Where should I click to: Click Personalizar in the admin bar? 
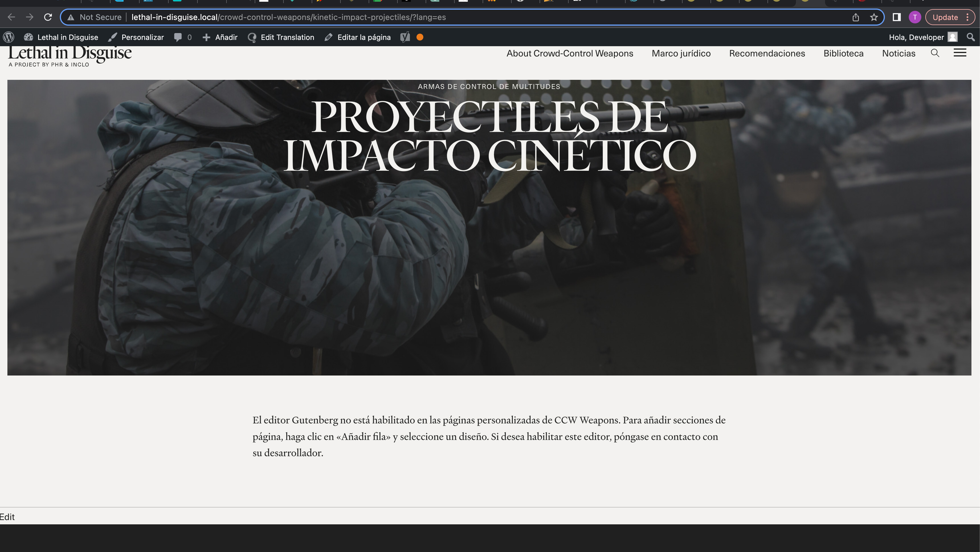136,37
